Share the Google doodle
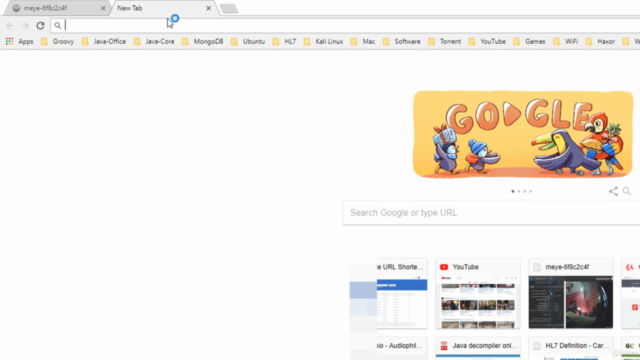 click(x=613, y=191)
